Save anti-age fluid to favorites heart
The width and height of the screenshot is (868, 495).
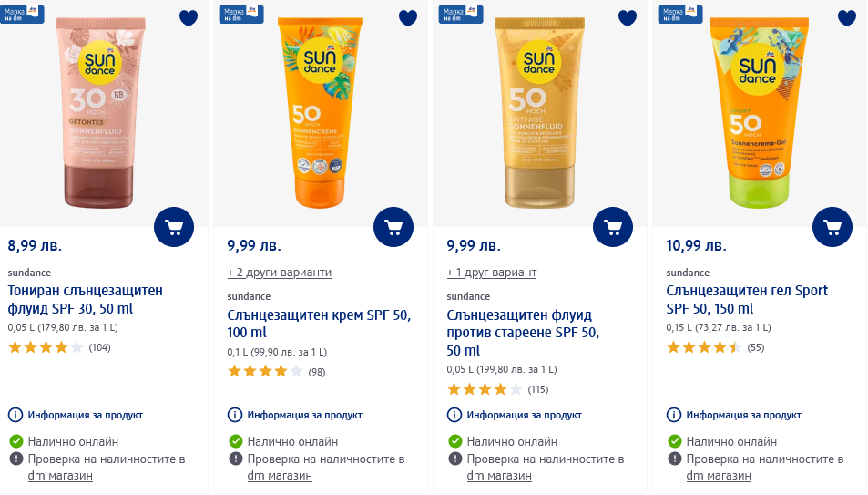pyautogui.click(x=628, y=18)
